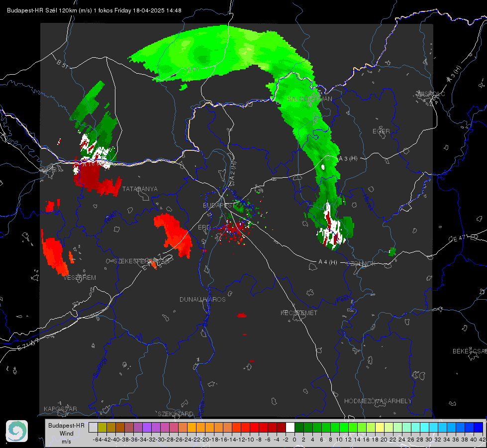
Task: Select the bright green swatch between 10 and 12
Action: [x=344, y=427]
